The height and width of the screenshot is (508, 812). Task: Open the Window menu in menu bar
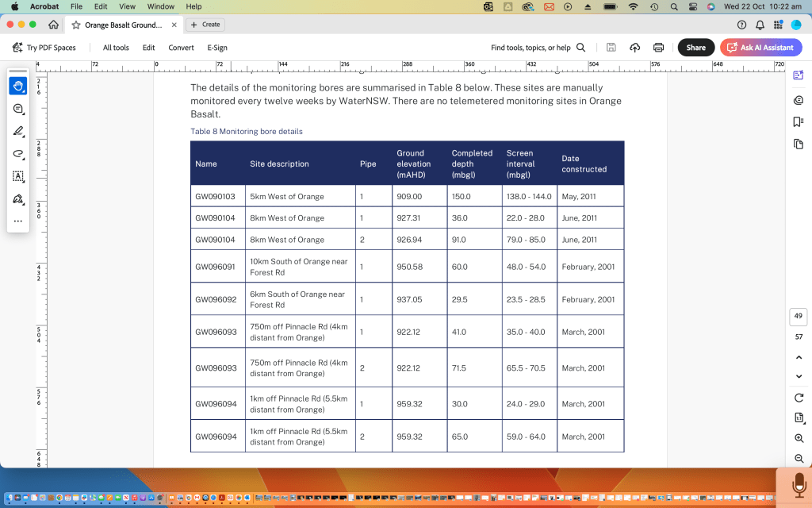click(161, 6)
